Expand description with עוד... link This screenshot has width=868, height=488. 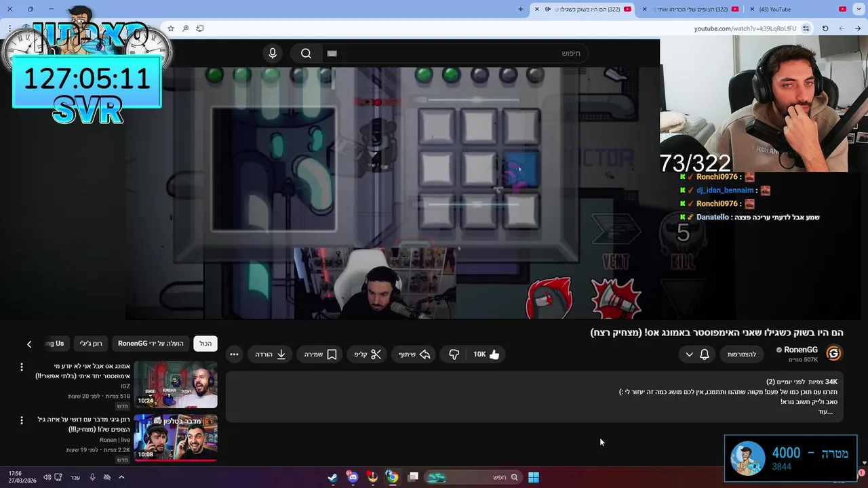point(825,411)
